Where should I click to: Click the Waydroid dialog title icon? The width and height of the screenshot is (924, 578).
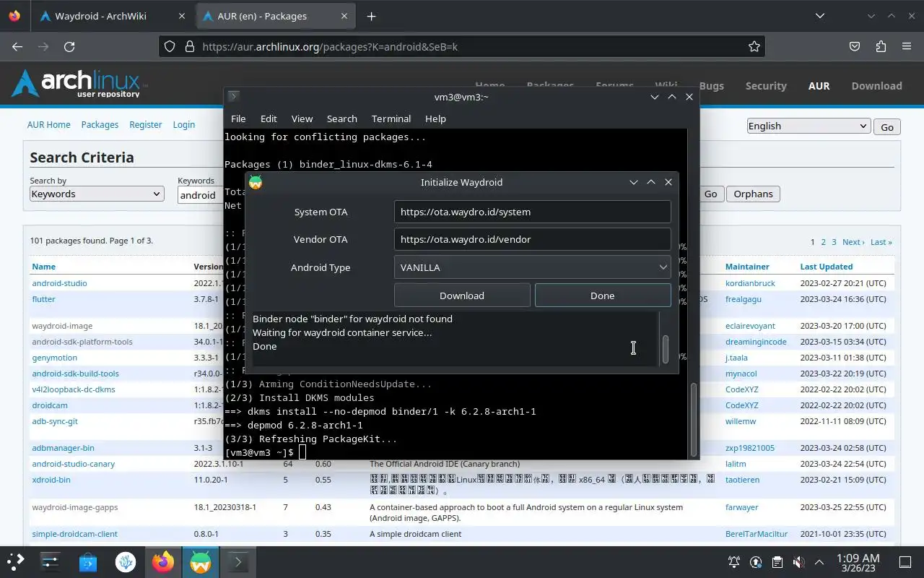point(256,182)
